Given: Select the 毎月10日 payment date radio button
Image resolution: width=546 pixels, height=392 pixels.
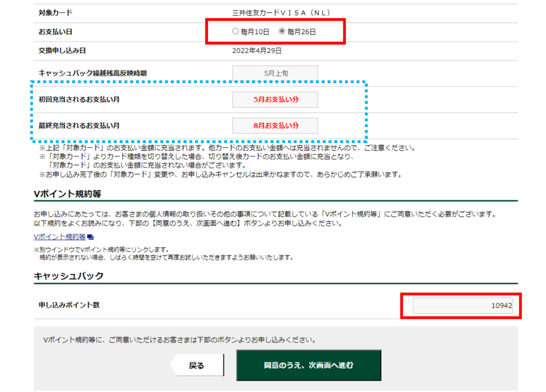Looking at the screenshot, I should [x=236, y=31].
